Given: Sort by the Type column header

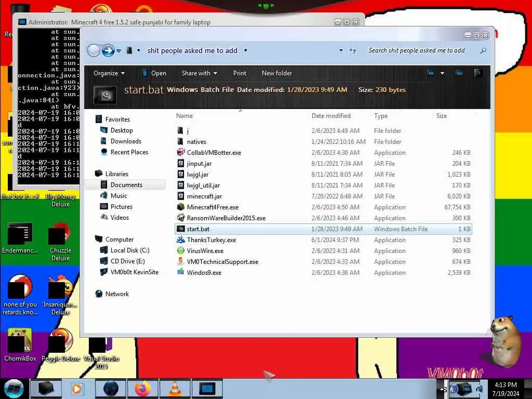Looking at the screenshot, I should (381, 116).
